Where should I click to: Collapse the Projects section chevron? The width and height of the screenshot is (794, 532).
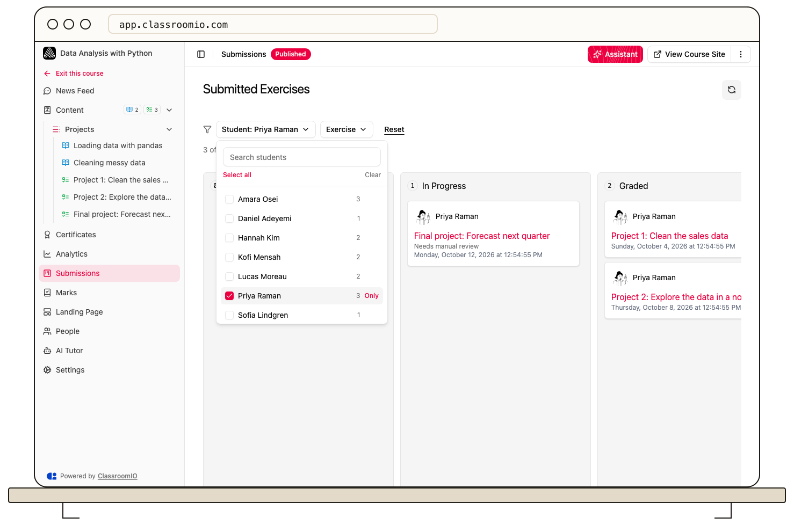click(169, 129)
